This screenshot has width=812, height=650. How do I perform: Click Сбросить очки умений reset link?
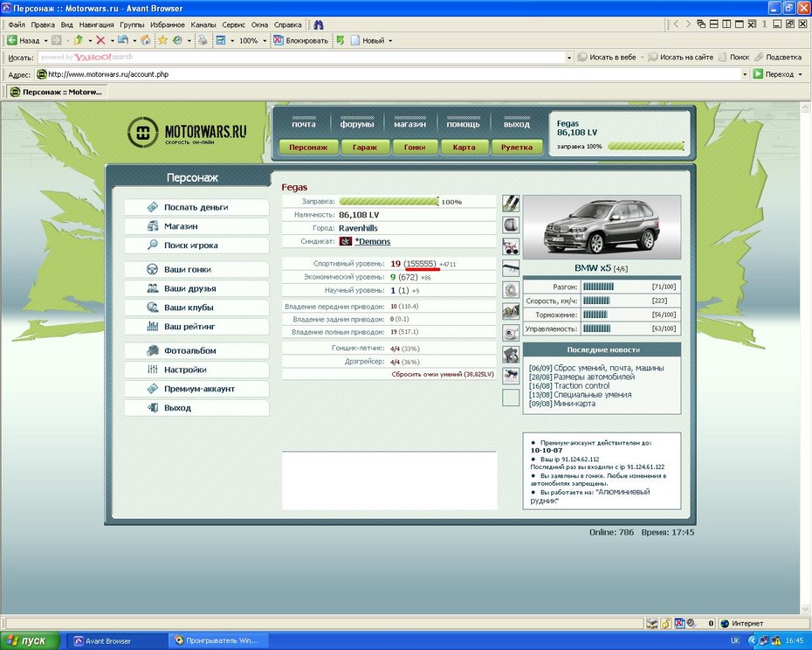pyautogui.click(x=443, y=374)
